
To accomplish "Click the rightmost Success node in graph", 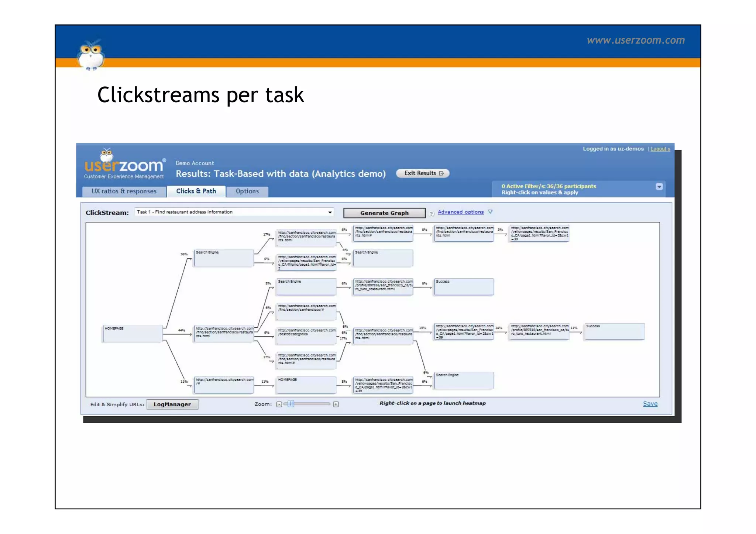I will tap(614, 331).
